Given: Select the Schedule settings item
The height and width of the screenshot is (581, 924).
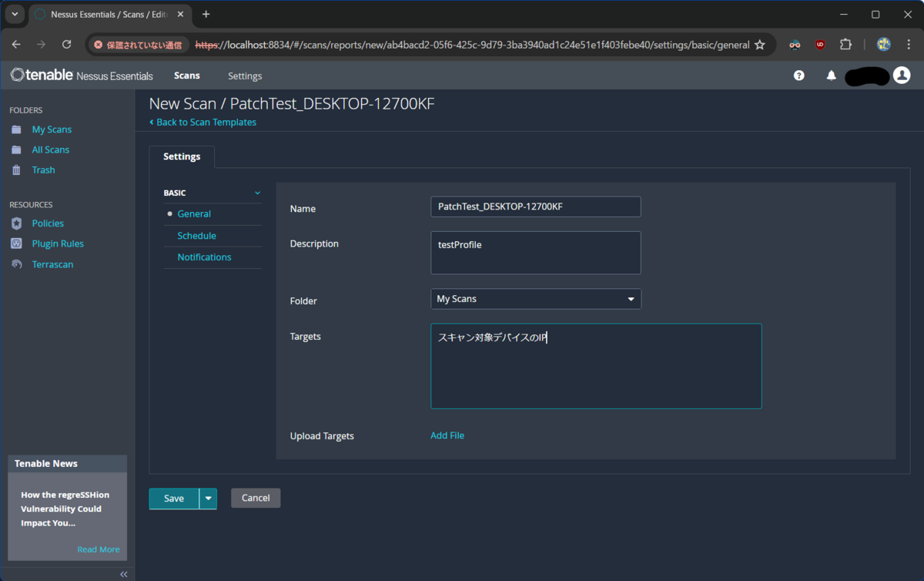Looking at the screenshot, I should point(196,236).
